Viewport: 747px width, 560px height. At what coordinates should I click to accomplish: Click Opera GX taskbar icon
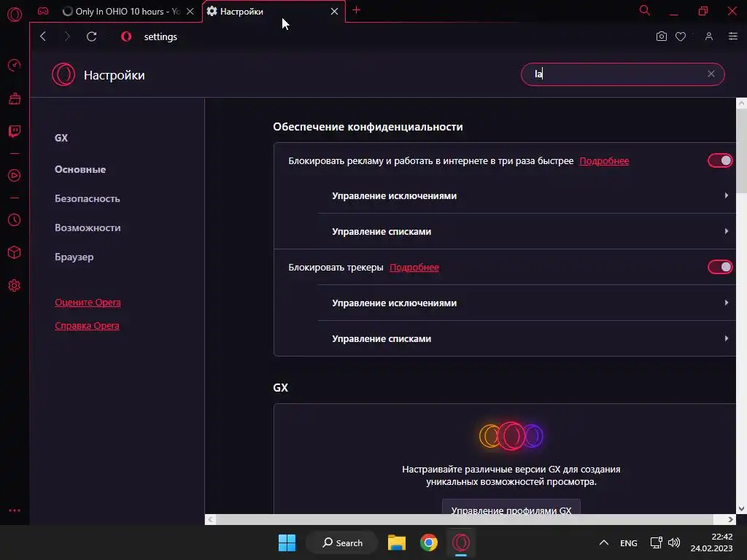click(x=461, y=542)
